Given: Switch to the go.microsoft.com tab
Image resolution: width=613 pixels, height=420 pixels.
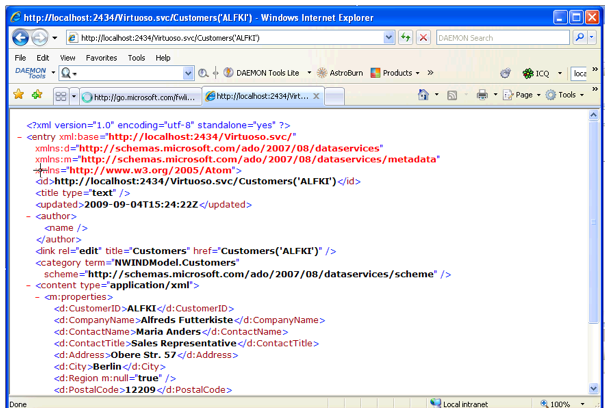Looking at the screenshot, I should point(140,97).
